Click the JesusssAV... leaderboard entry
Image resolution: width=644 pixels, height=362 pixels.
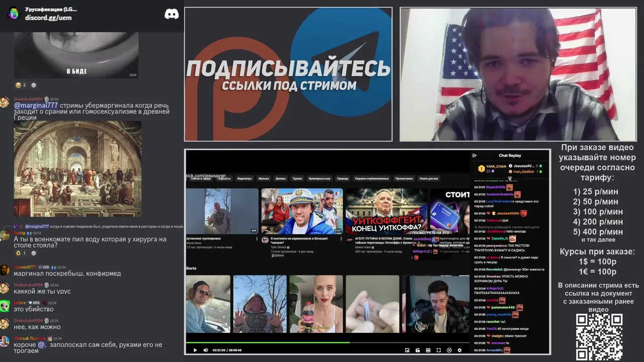(525, 166)
